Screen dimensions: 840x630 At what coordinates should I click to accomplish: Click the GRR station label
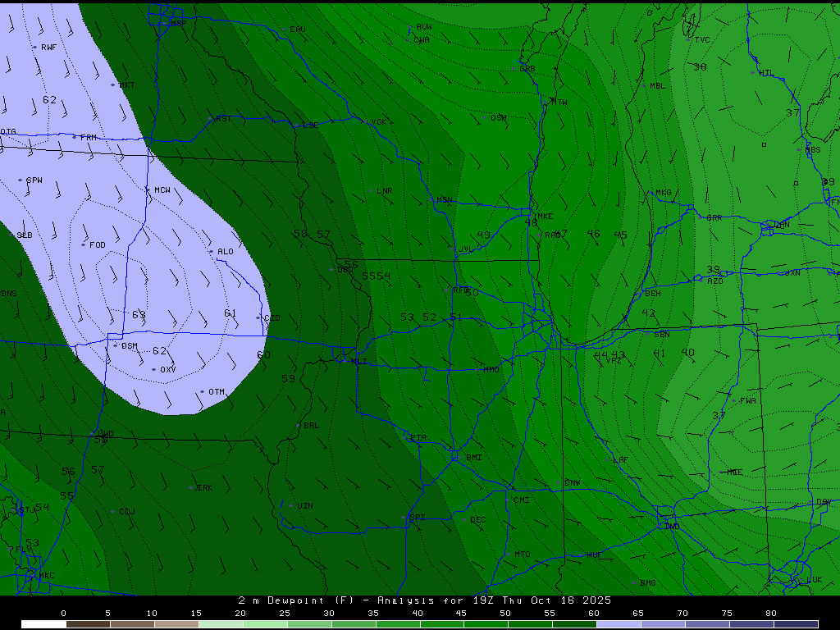click(x=714, y=218)
